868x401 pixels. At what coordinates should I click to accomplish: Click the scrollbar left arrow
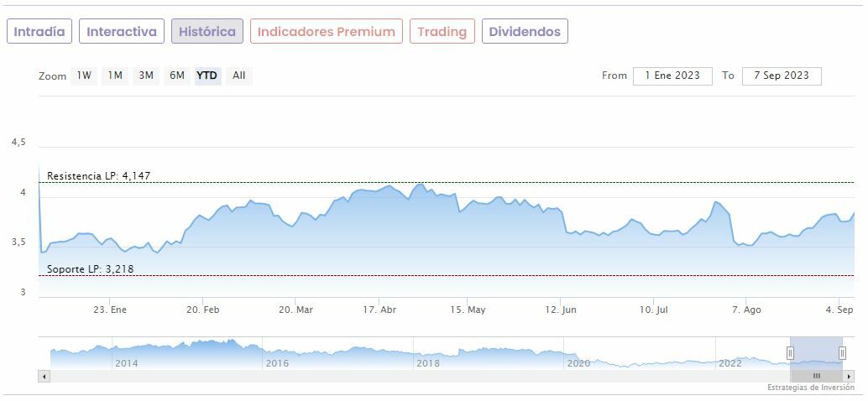44,376
